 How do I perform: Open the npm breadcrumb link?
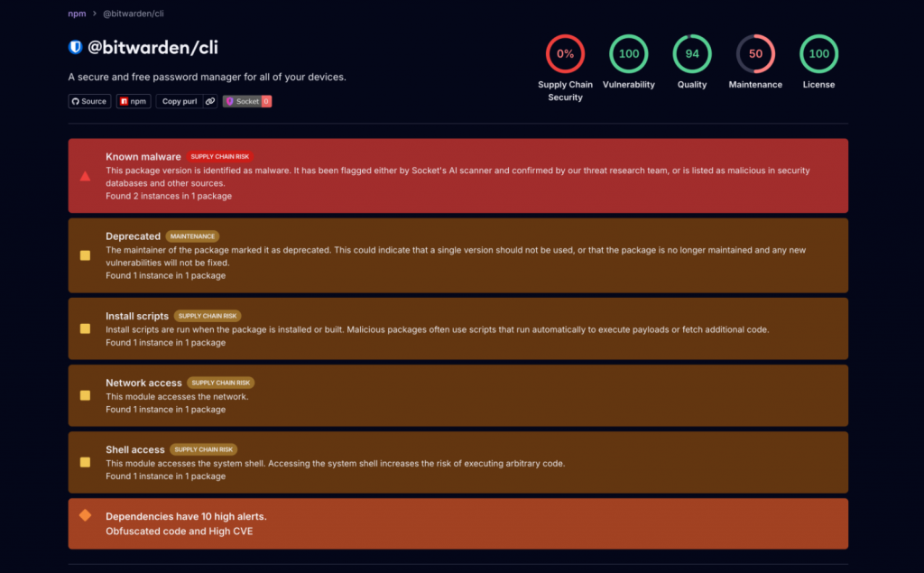coord(77,14)
